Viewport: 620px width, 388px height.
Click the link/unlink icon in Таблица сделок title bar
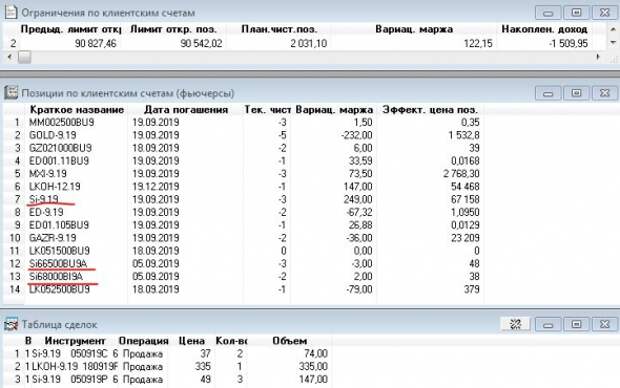(516, 324)
